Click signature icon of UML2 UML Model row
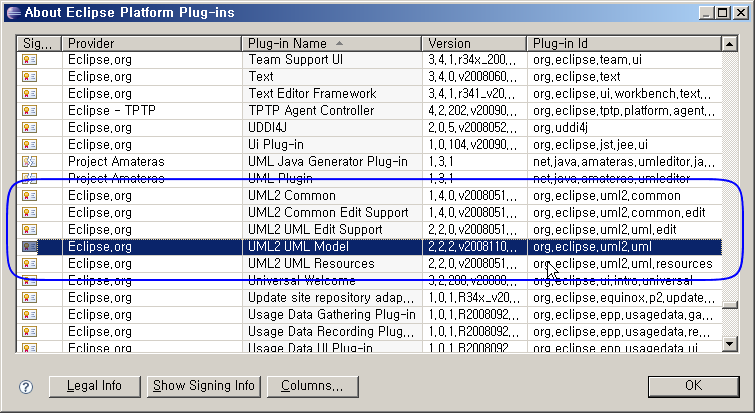Viewport: 755px width, 413px height. point(30,246)
